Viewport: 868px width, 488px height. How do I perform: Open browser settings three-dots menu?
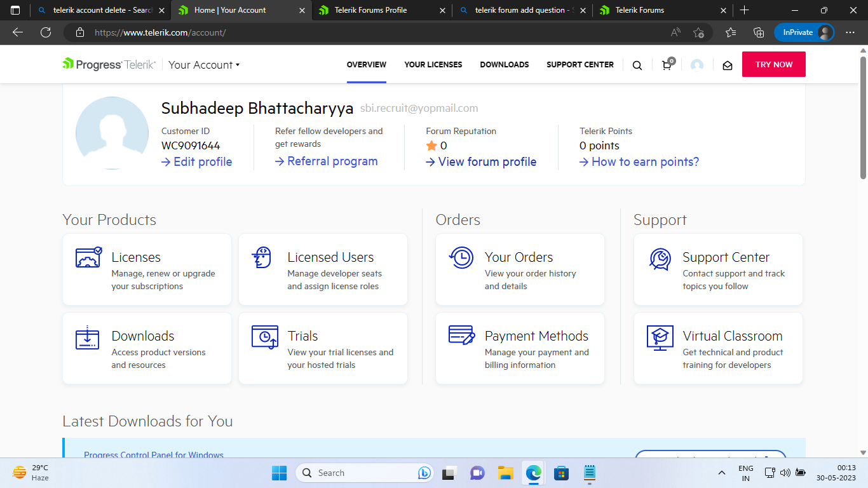tap(850, 32)
